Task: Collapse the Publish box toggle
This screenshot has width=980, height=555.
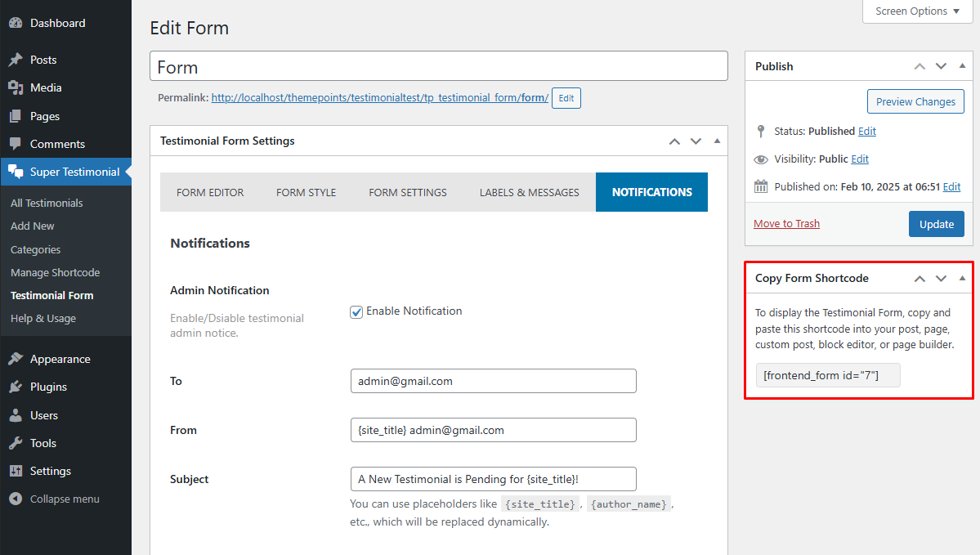Action: tap(962, 66)
